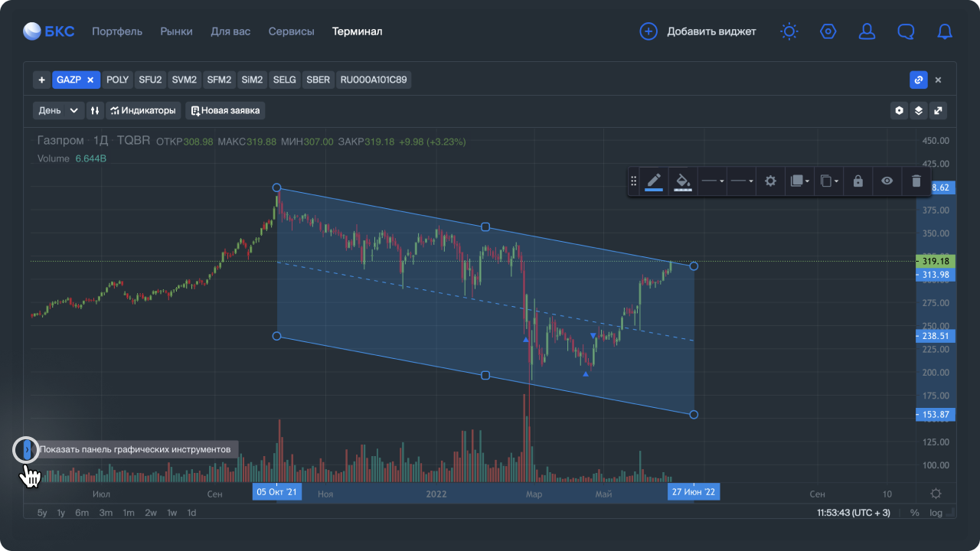
Task: Click Новая заявка button
Action: point(225,110)
